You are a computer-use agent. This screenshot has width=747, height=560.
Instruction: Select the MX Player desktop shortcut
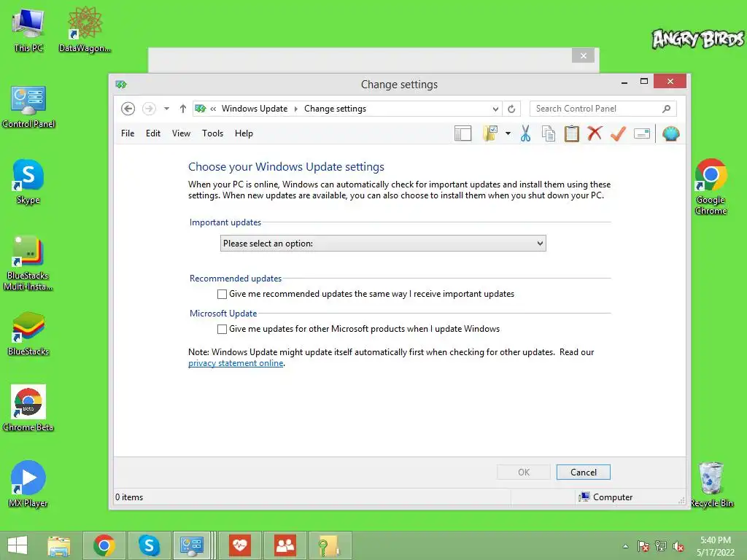[x=28, y=484]
